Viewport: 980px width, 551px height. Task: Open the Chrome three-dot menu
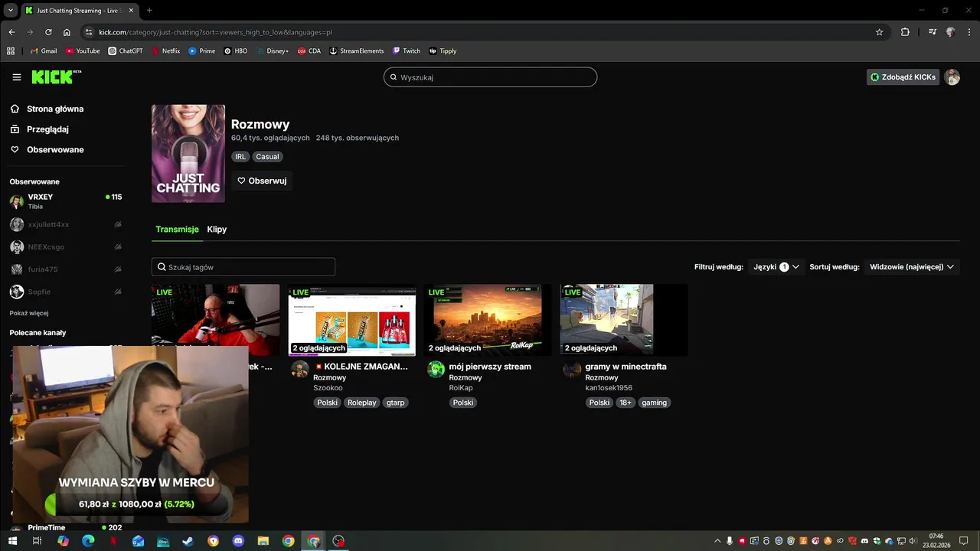[968, 32]
